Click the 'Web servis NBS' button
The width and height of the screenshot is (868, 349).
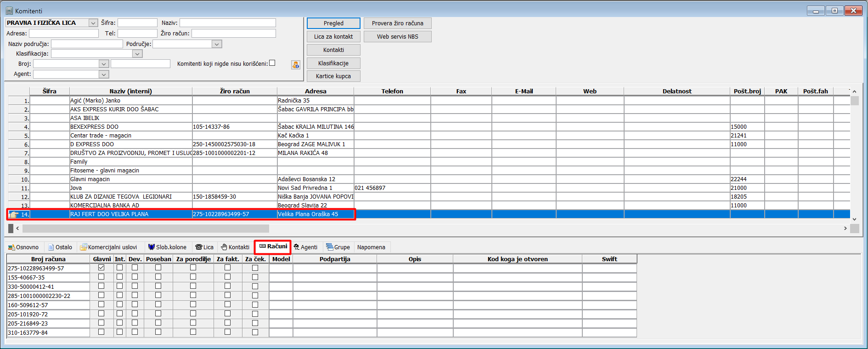tap(398, 37)
